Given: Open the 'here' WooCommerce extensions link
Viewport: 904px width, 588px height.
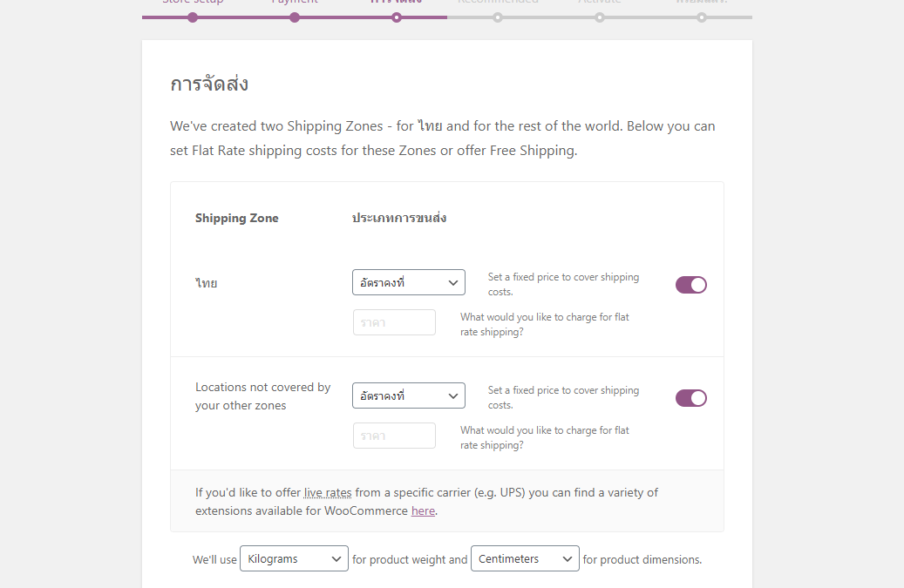Looking at the screenshot, I should coord(423,510).
